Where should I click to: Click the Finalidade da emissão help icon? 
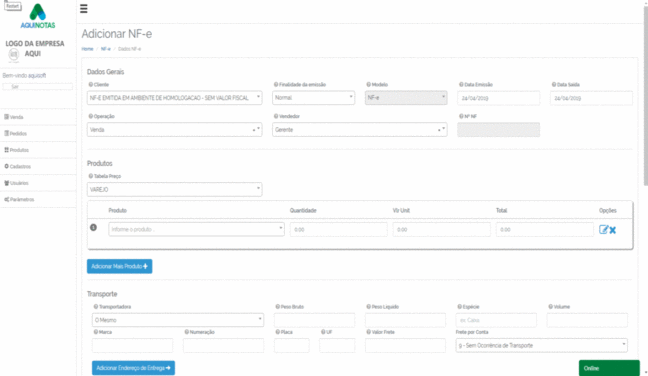276,84
